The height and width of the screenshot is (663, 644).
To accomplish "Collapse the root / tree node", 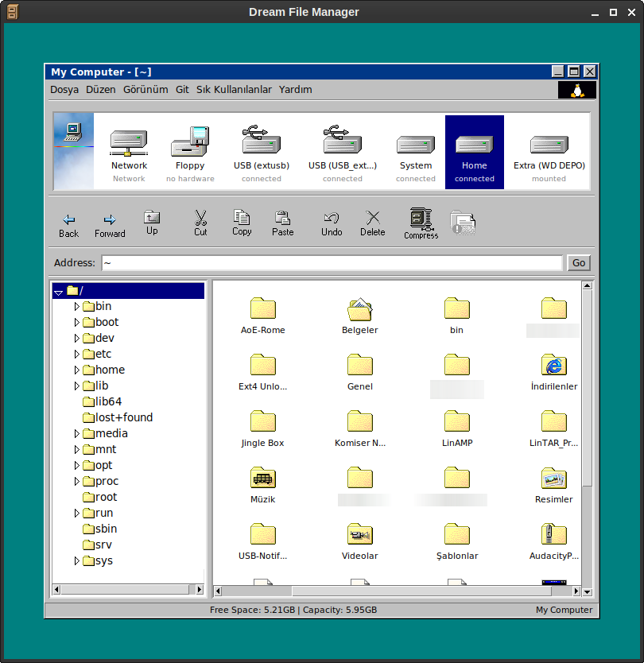I will point(58,293).
